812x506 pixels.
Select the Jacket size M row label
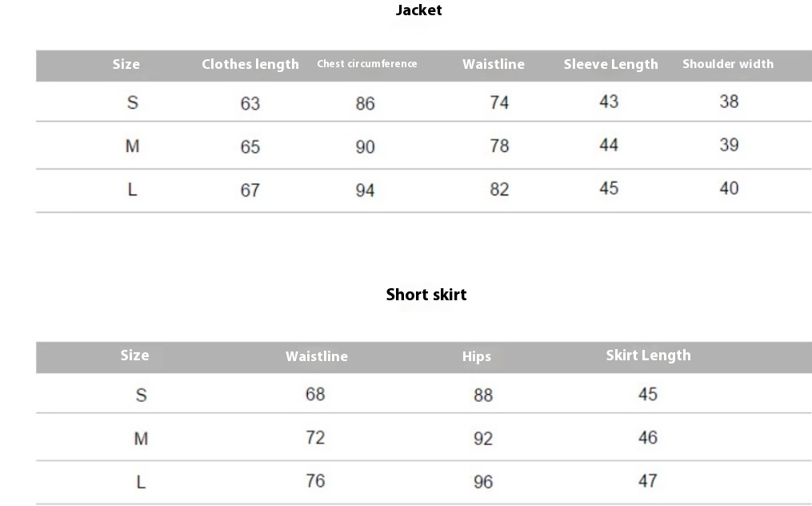[133, 147]
